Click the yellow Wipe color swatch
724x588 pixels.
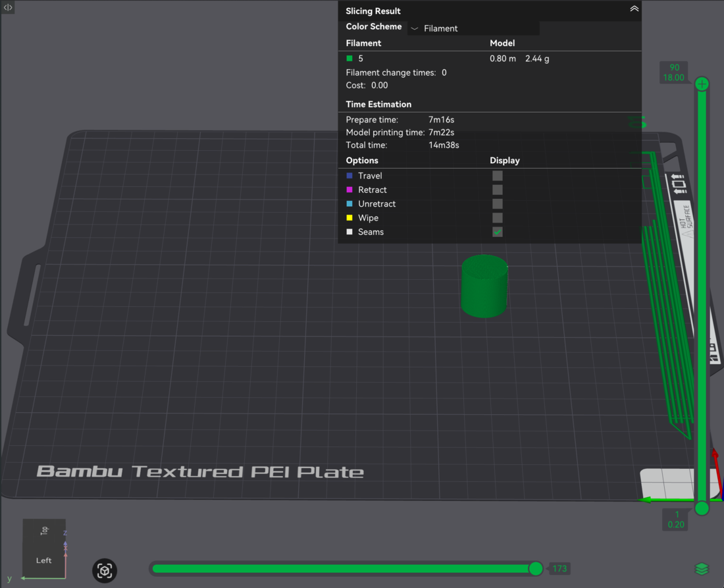pyautogui.click(x=349, y=217)
